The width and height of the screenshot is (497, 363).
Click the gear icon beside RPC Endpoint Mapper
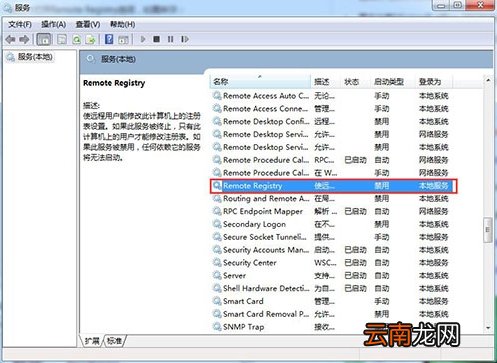pyautogui.click(x=217, y=211)
